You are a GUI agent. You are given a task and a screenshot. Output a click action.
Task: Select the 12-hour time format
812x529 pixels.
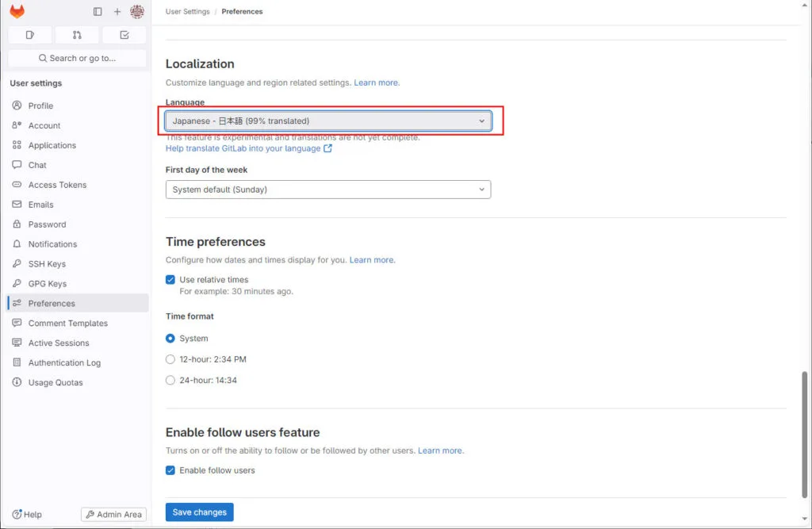tap(170, 359)
